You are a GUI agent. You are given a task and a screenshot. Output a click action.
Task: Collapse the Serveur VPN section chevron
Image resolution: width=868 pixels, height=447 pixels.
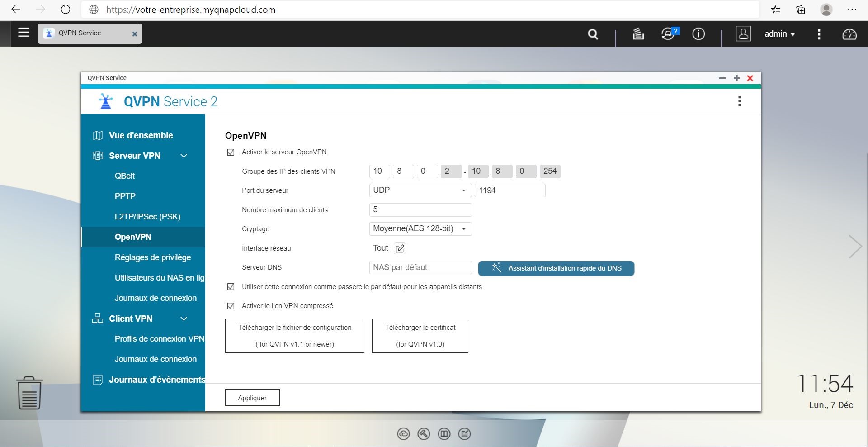click(x=184, y=156)
